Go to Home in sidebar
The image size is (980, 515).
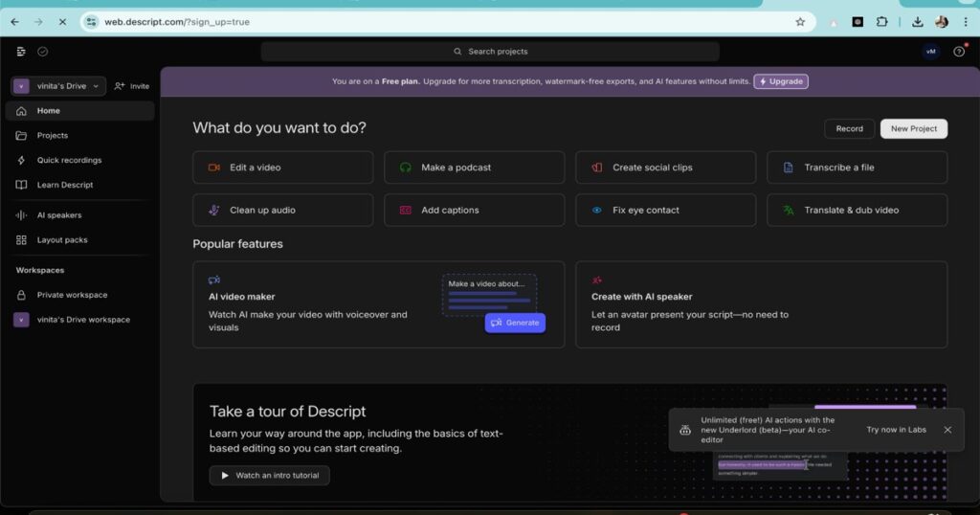pyautogui.click(x=79, y=111)
